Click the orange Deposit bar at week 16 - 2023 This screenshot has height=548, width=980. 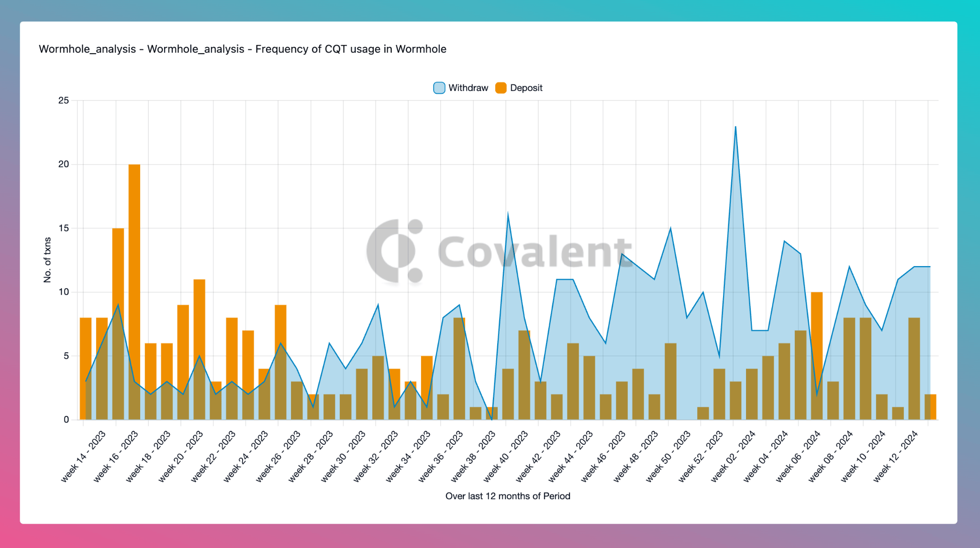click(118, 324)
